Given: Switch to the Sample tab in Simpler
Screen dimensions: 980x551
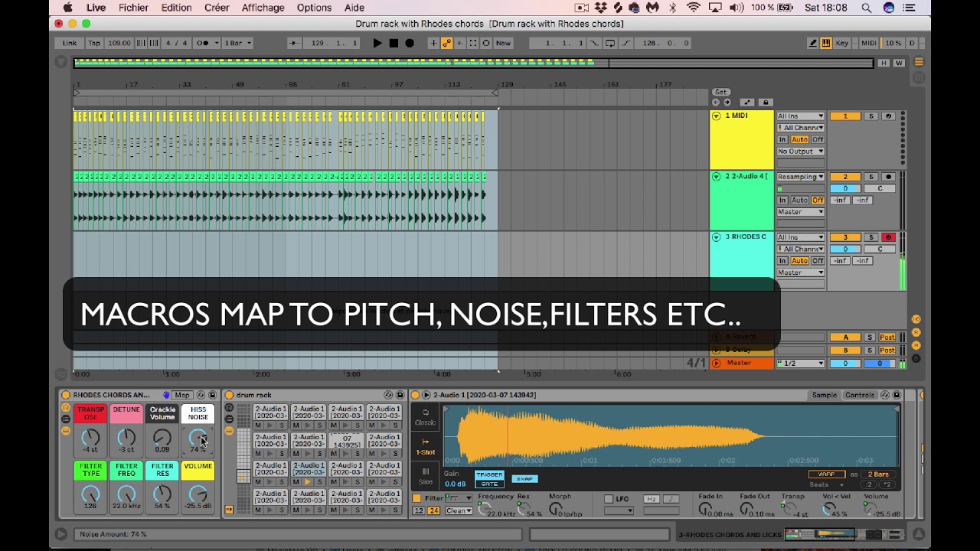Looking at the screenshot, I should click(x=825, y=395).
